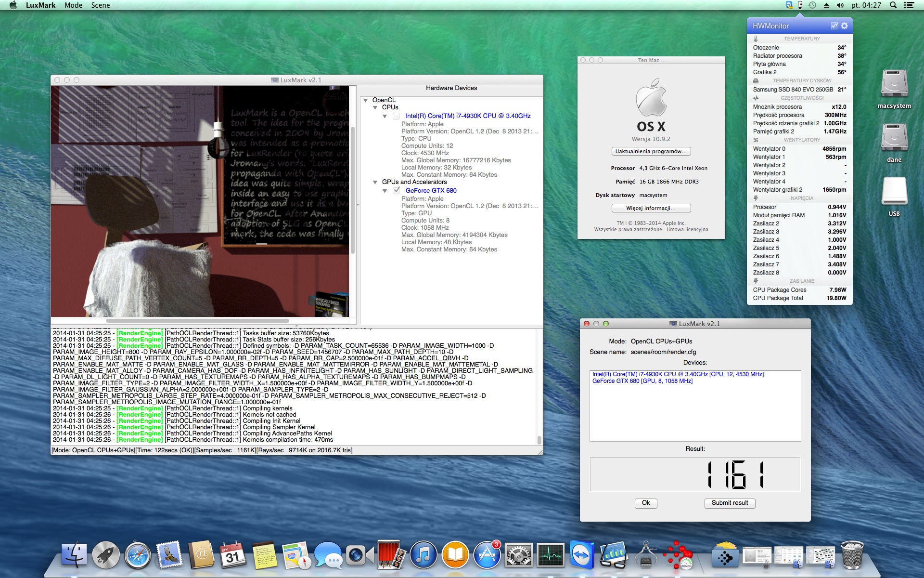
Task: Open Trash in the Dock
Action: tap(852, 555)
